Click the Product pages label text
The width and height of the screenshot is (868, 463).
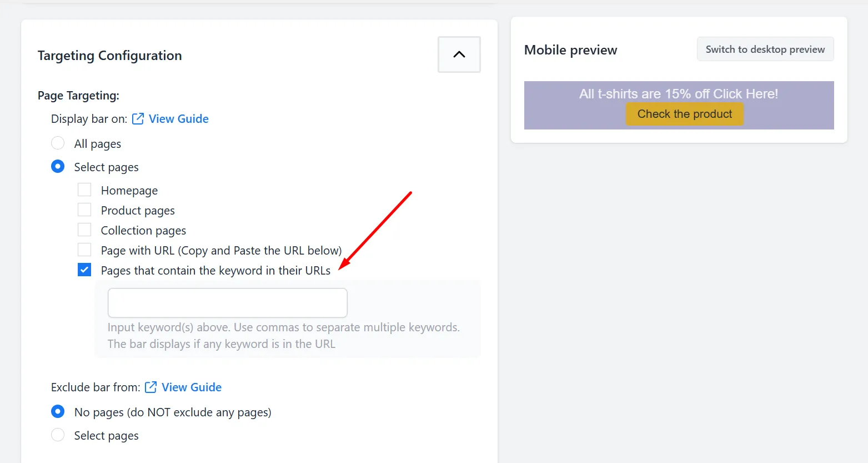pos(138,211)
